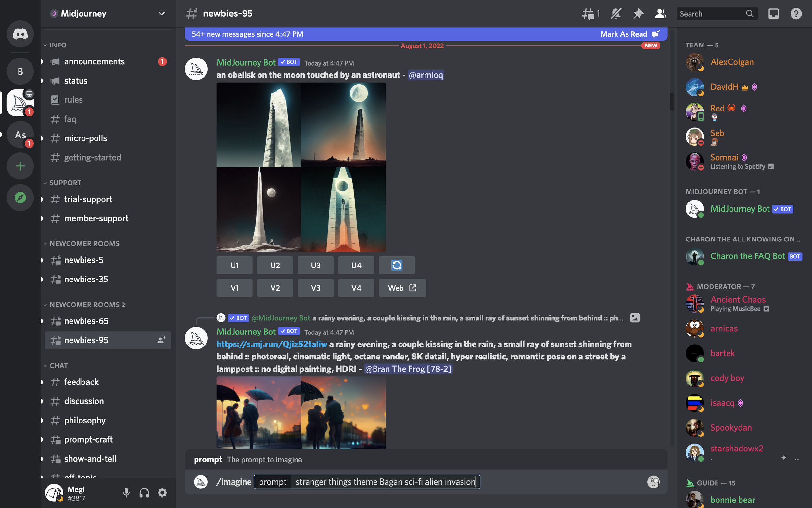Open Explore Public Servers compass icon

(20, 198)
